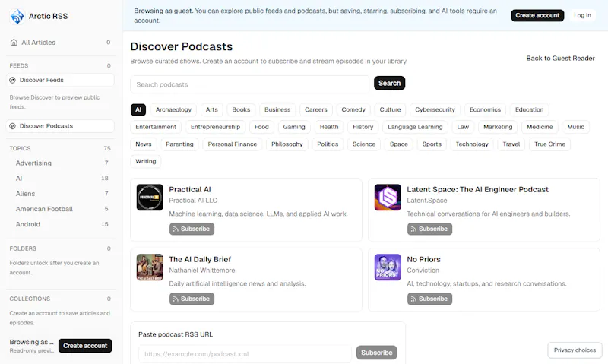The image size is (608, 364).
Task: Subscribe to The AI Daily Brief
Action: (192, 299)
